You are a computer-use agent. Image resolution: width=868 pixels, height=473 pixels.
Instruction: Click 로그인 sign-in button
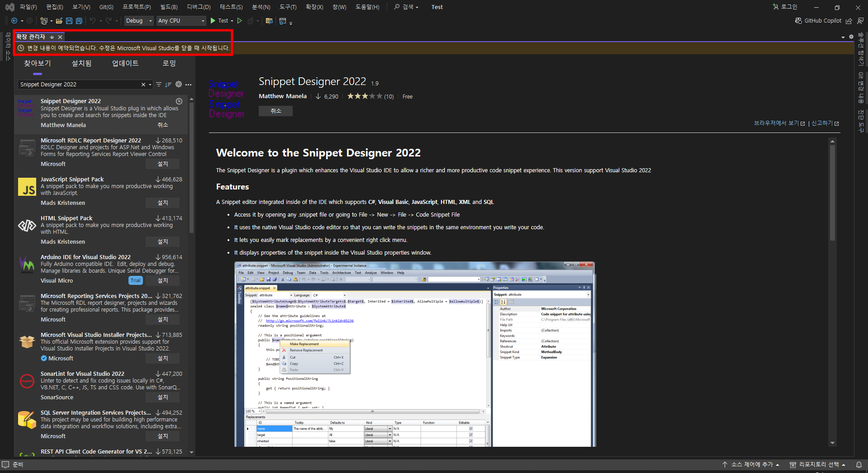point(785,7)
